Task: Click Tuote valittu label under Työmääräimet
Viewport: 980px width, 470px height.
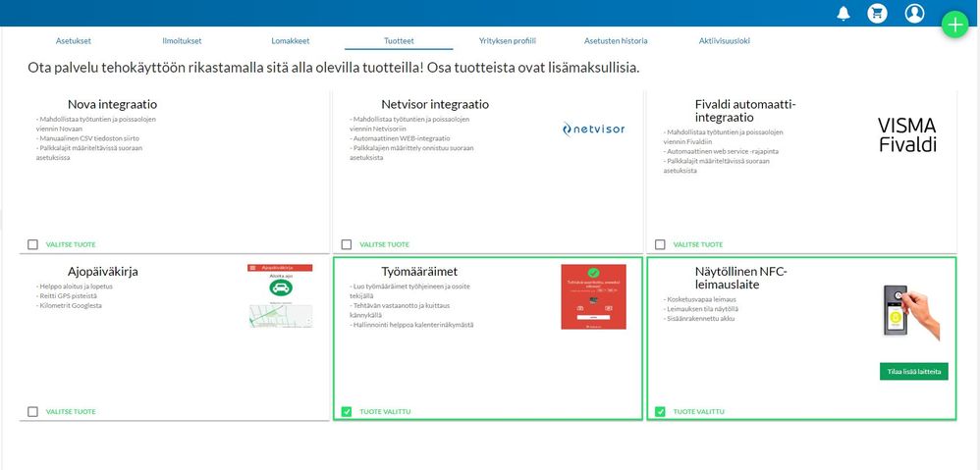Action: click(x=386, y=412)
